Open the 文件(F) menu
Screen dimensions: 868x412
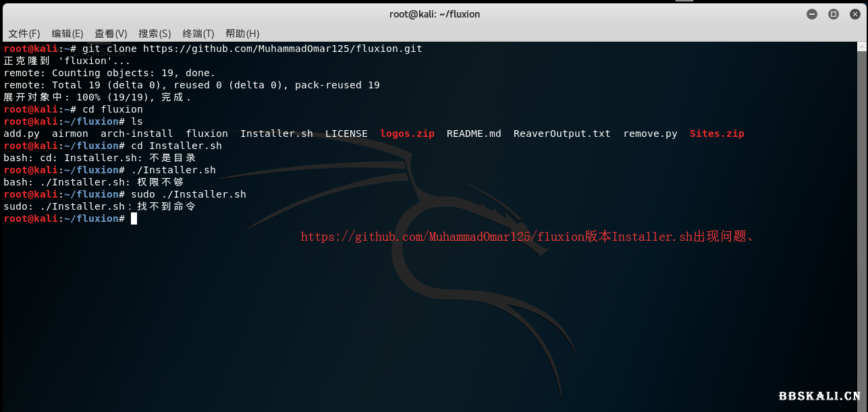(24, 34)
